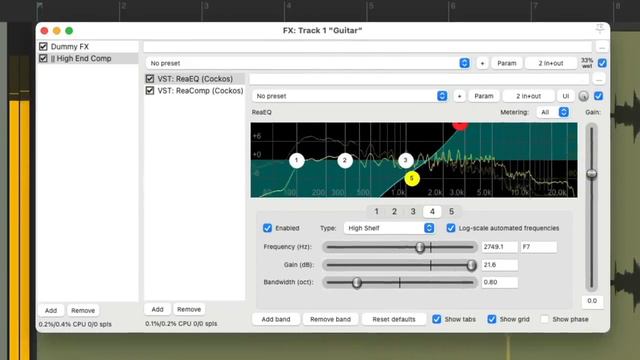Screen dimensions: 640x360
Task: Click the ReaEQ plus preset button
Action: coord(459,96)
